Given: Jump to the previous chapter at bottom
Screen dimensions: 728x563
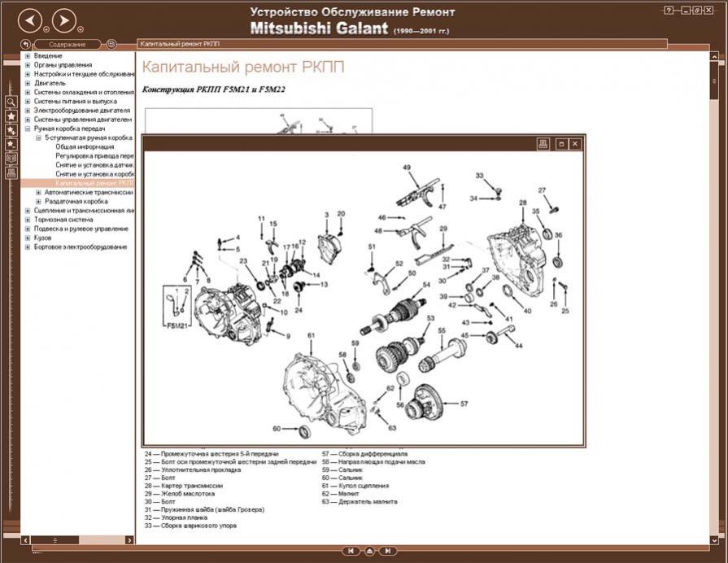Looking at the screenshot, I should [351, 551].
